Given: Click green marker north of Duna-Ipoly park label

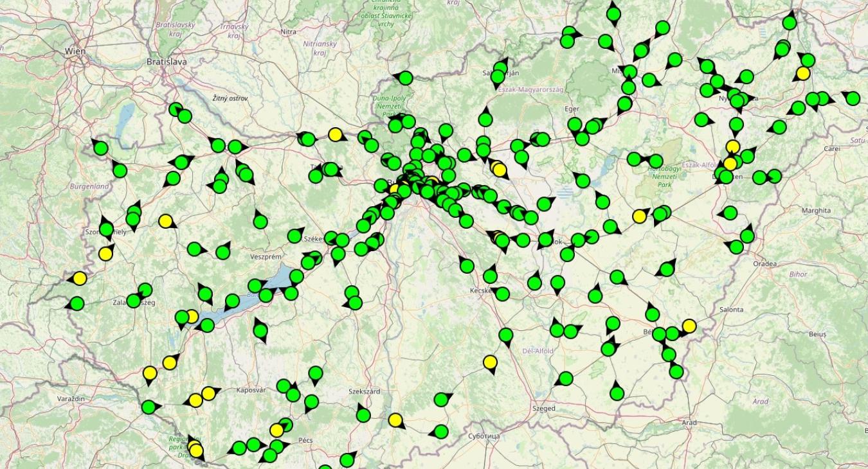Looking at the screenshot, I should (x=405, y=78).
